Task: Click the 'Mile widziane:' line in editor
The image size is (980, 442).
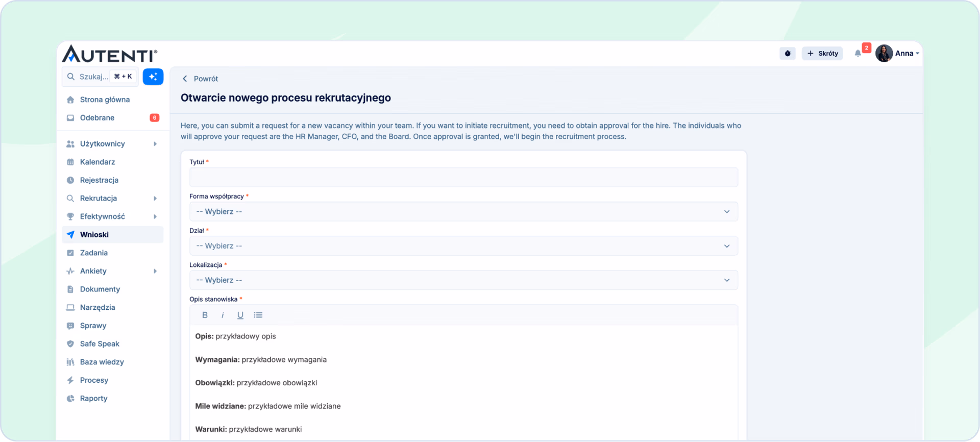Action: point(268,406)
